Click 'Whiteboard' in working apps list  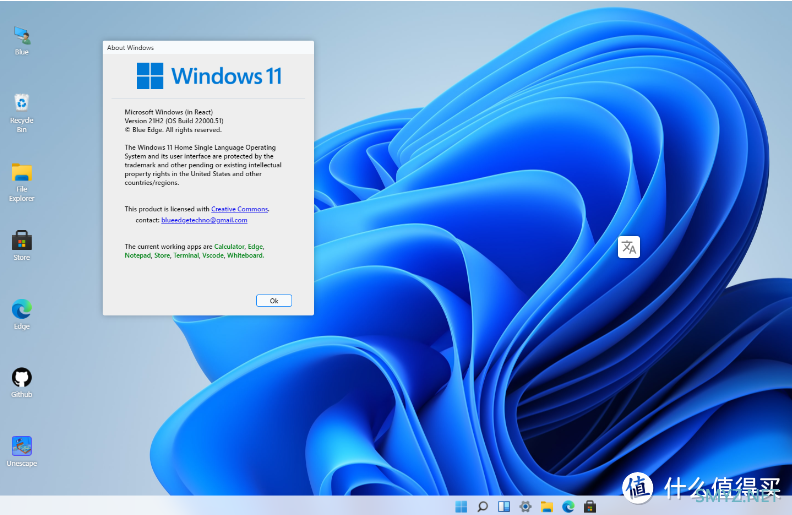coord(245,255)
